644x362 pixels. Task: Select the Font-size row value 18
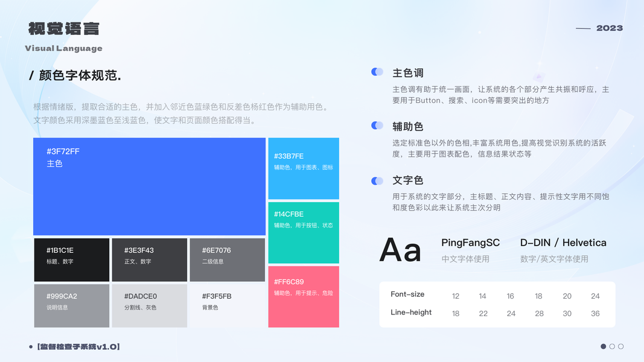coord(538,296)
